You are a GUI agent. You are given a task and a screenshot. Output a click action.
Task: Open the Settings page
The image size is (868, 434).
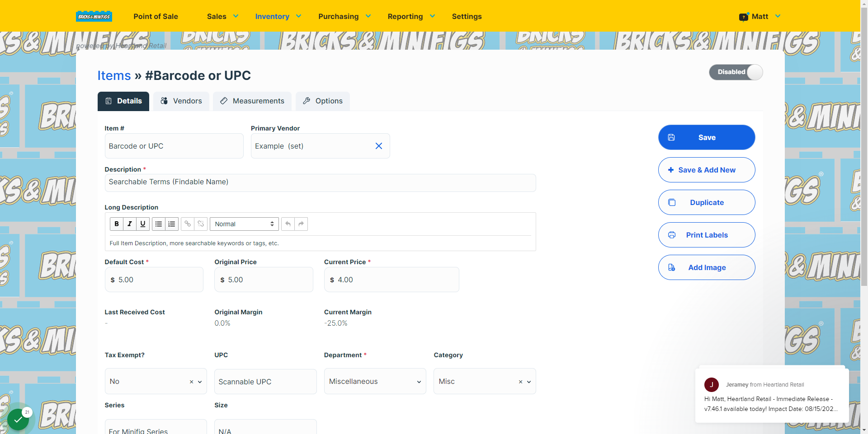(467, 16)
